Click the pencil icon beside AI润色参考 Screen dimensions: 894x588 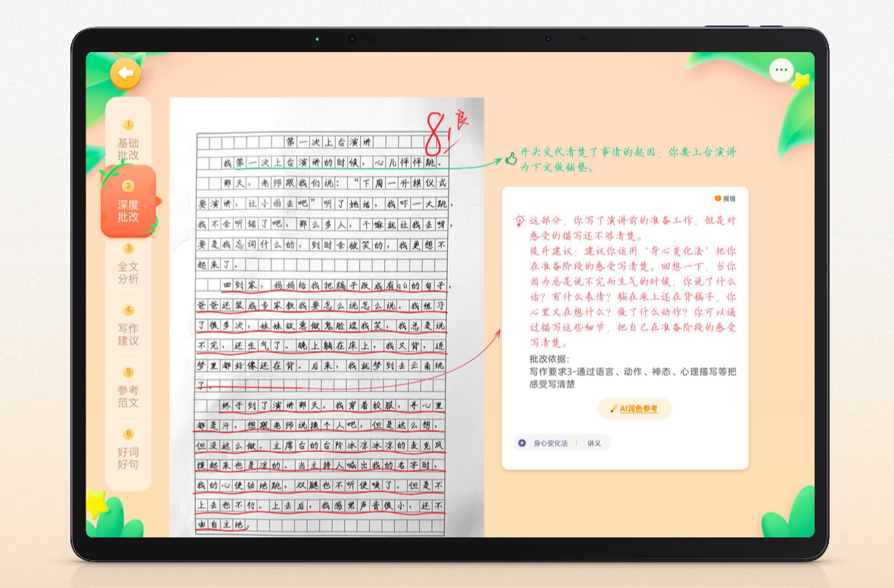tap(613, 409)
